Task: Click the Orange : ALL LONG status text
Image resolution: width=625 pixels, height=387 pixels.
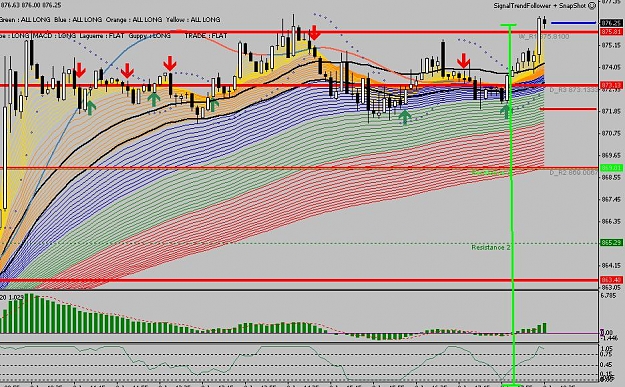Action: [134, 20]
